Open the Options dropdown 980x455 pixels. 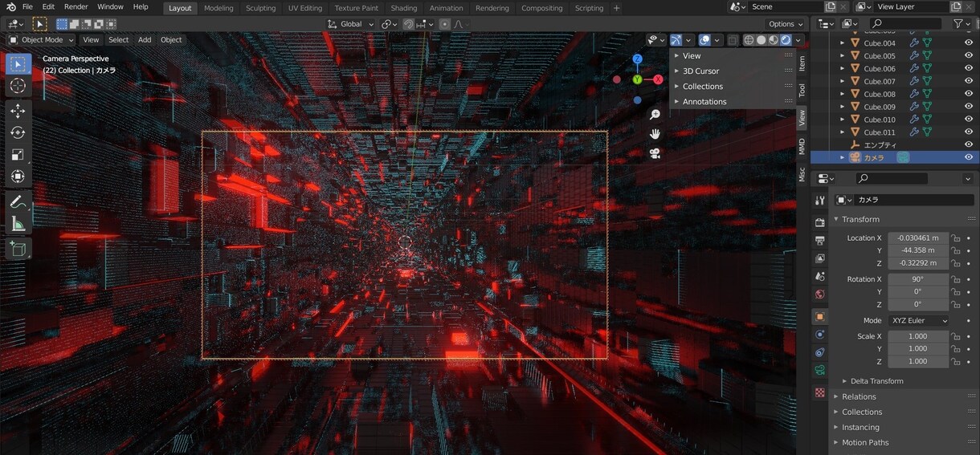point(786,24)
